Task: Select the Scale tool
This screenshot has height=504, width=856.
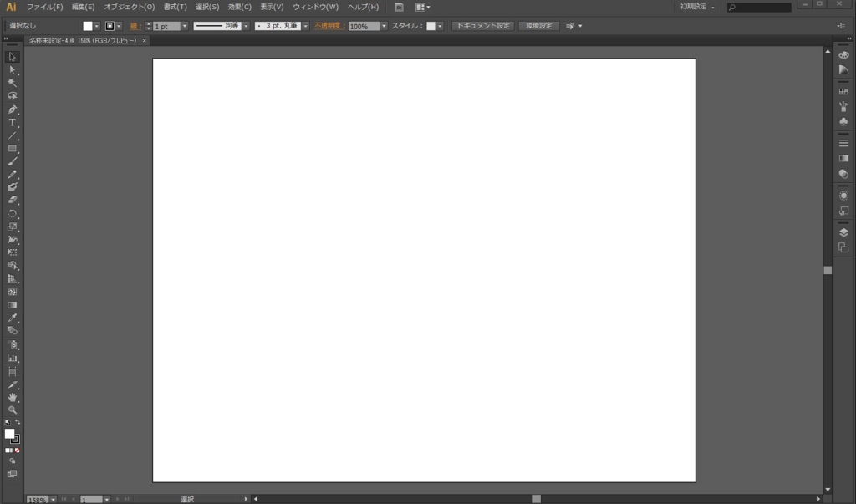Action: coord(12,227)
